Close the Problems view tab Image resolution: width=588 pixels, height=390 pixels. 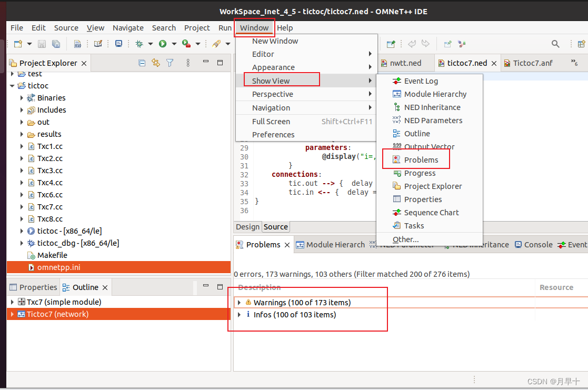click(287, 245)
